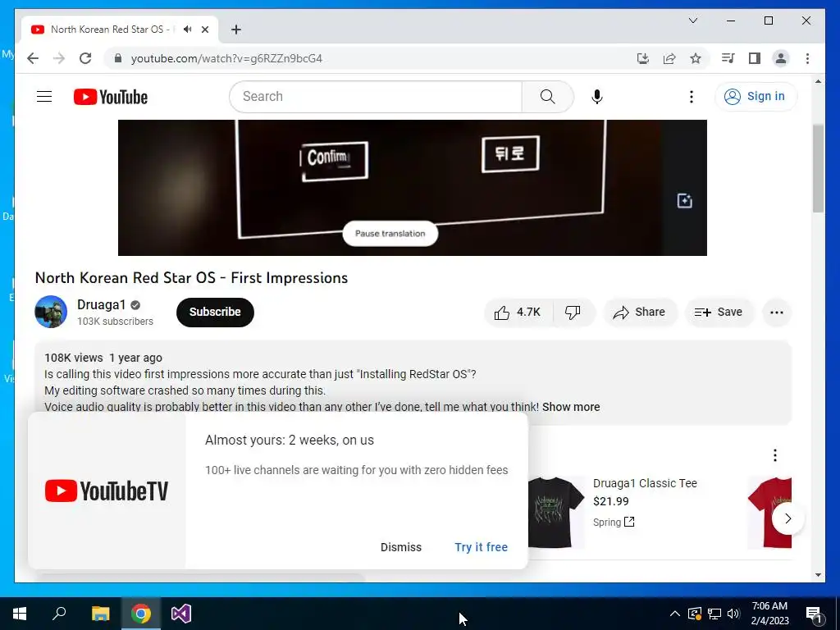Viewport: 840px width, 630px height.
Task: Share this page from address bar
Action: 669,58
